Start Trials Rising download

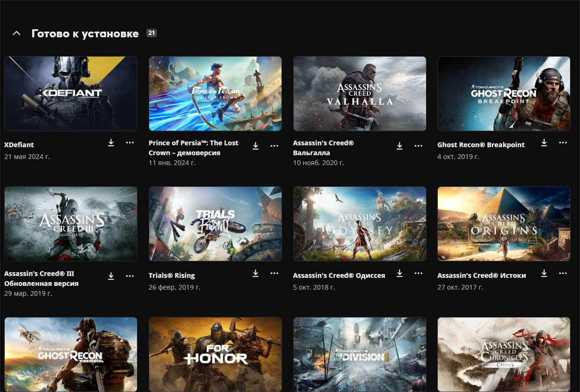[x=256, y=273]
